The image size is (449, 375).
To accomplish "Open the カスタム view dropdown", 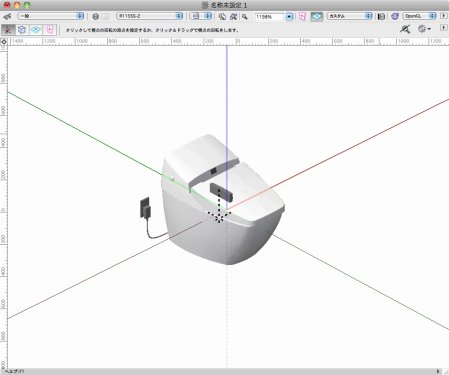I will coord(349,16).
